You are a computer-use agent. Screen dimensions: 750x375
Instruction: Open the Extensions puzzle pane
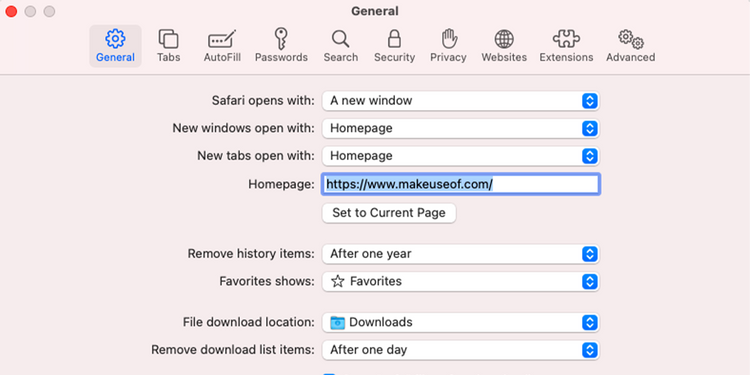[x=566, y=46]
